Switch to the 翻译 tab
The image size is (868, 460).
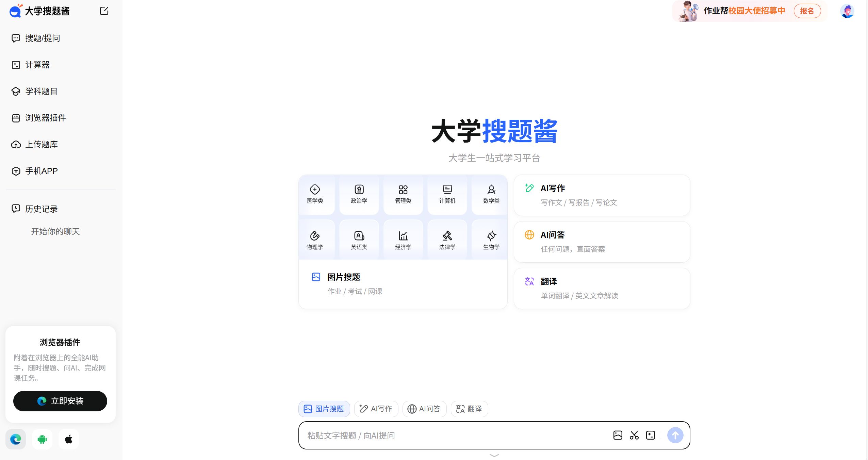[x=469, y=409]
